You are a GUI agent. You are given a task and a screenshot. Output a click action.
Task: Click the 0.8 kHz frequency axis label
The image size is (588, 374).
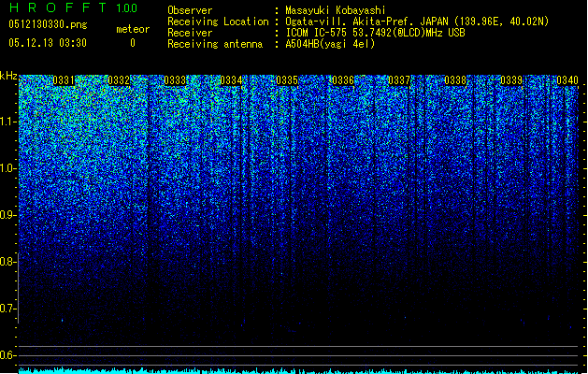tap(8, 262)
